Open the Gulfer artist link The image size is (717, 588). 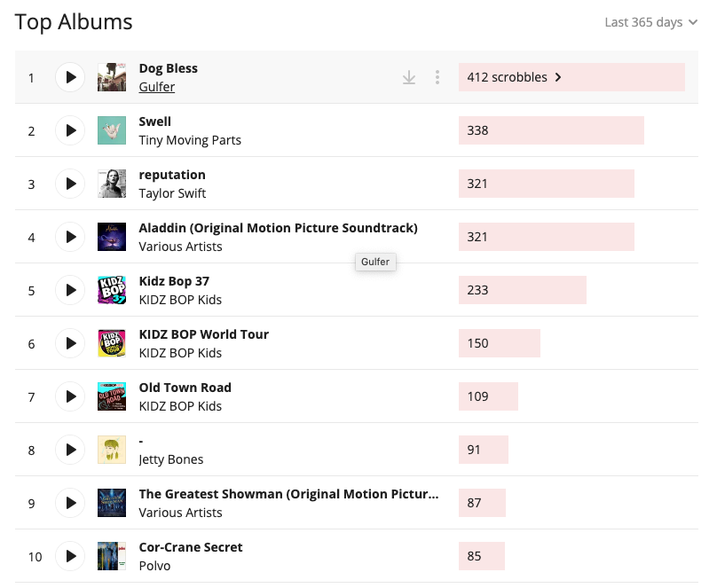[x=157, y=87]
